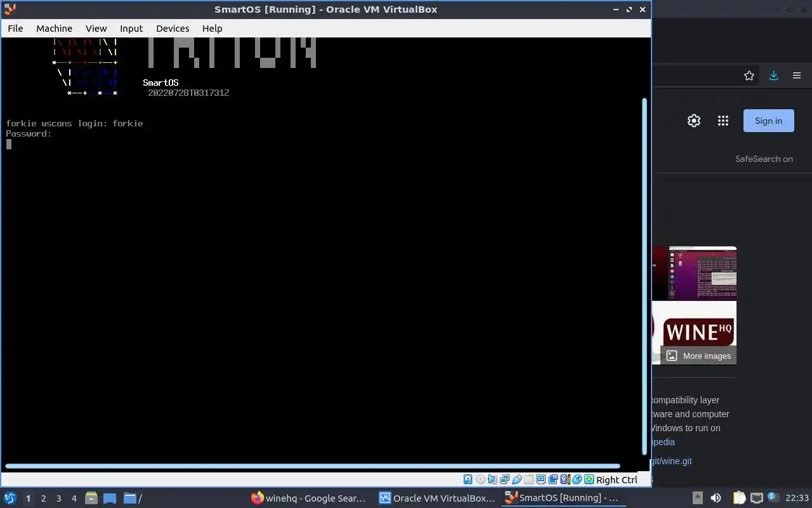Click the recording status icon

(553, 479)
